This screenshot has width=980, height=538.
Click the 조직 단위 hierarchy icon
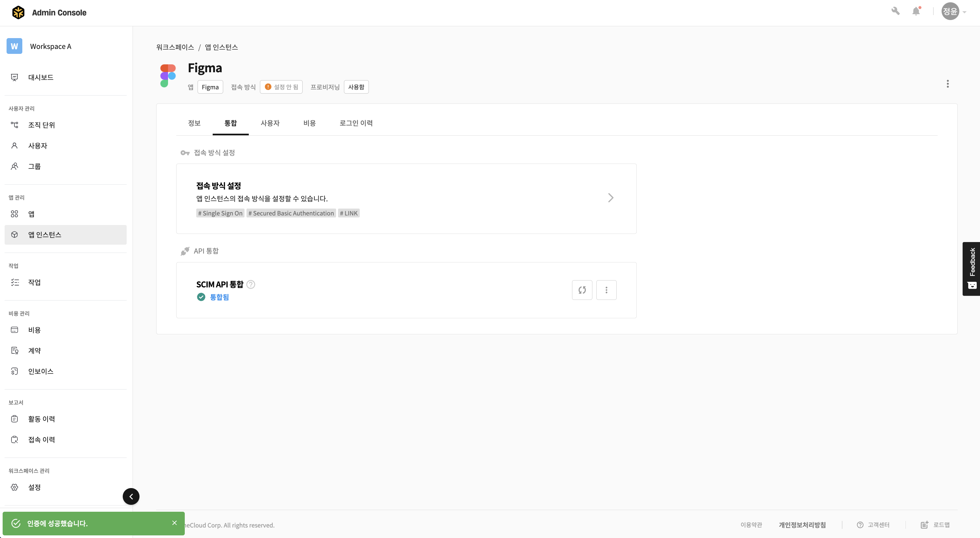14,125
